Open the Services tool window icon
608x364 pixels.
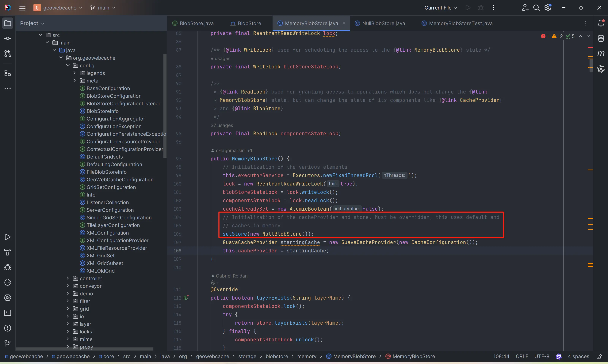click(x=8, y=298)
